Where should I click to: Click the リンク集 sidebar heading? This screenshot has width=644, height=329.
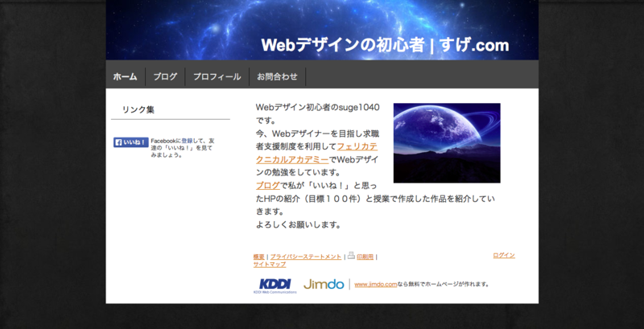click(x=138, y=110)
